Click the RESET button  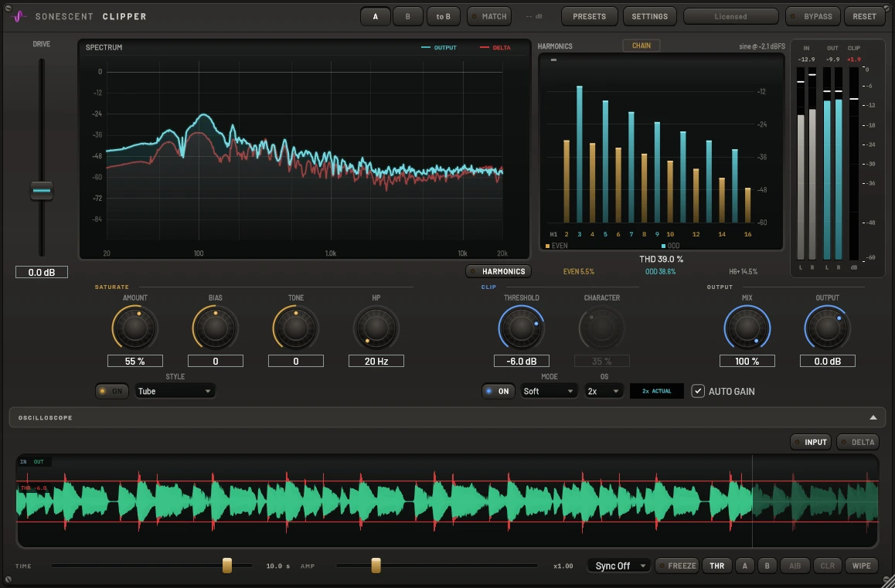pyautogui.click(x=864, y=16)
